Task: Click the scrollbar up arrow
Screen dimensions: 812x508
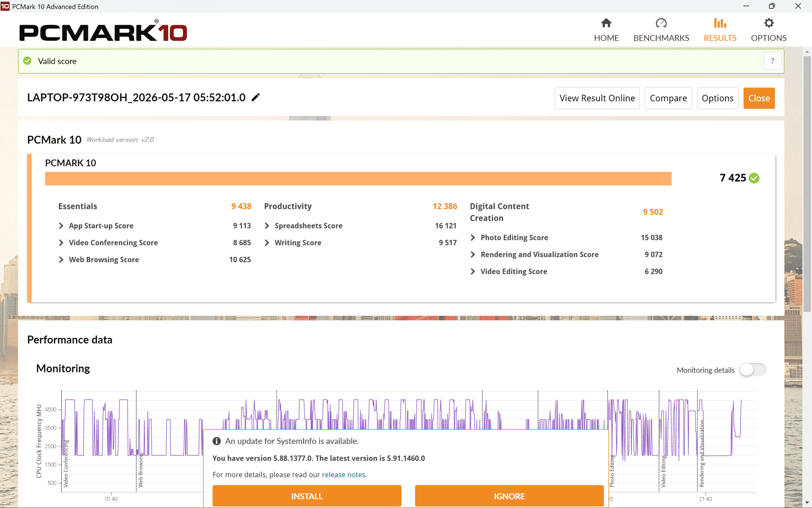Action: point(807,51)
